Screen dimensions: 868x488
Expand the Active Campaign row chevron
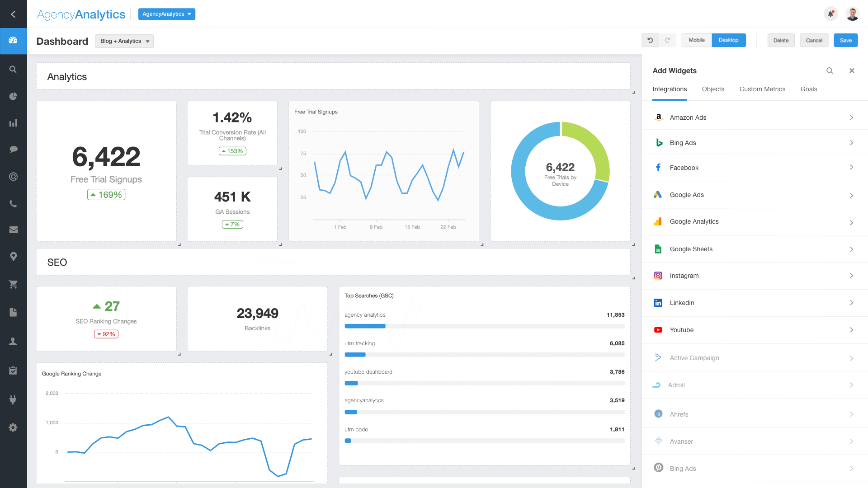coord(851,359)
